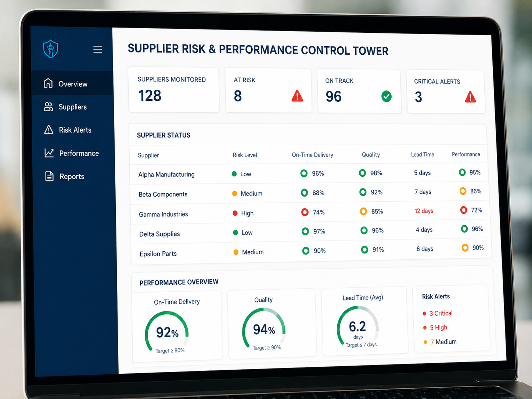Click Epsilon performance orange ring indicator
This screenshot has width=532, height=399.
(x=465, y=248)
